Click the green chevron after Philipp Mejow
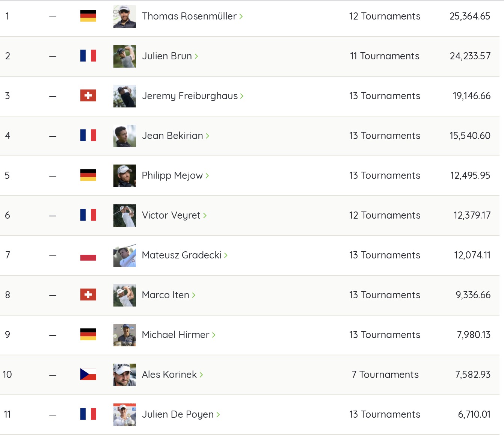This screenshot has width=504, height=435. [x=207, y=176]
